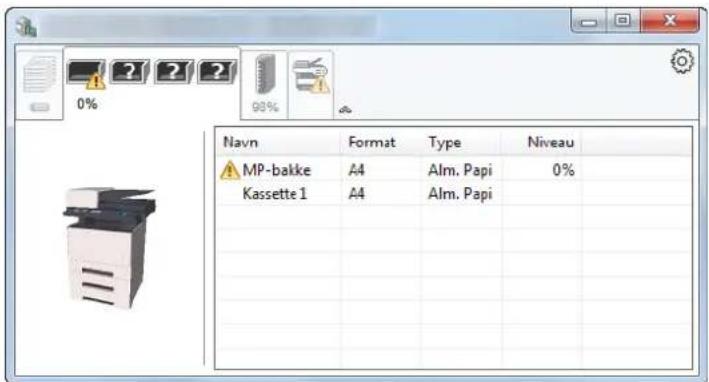Click the third tray icon with question mark
This screenshot has width=709, height=382.
pos(174,71)
